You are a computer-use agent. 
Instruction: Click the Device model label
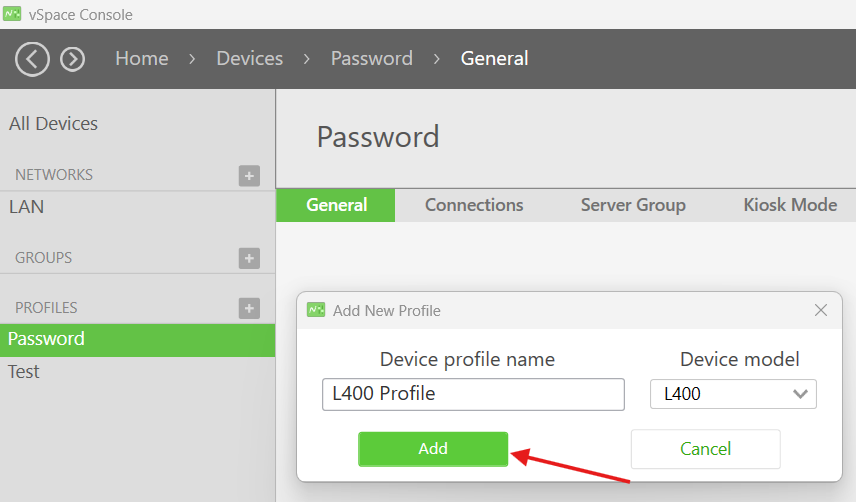pos(739,360)
